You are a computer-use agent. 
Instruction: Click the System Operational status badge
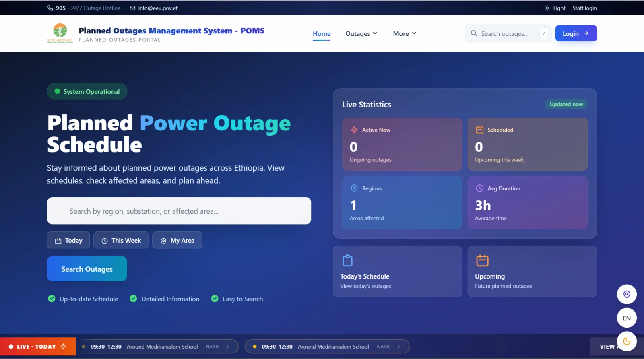click(x=87, y=91)
